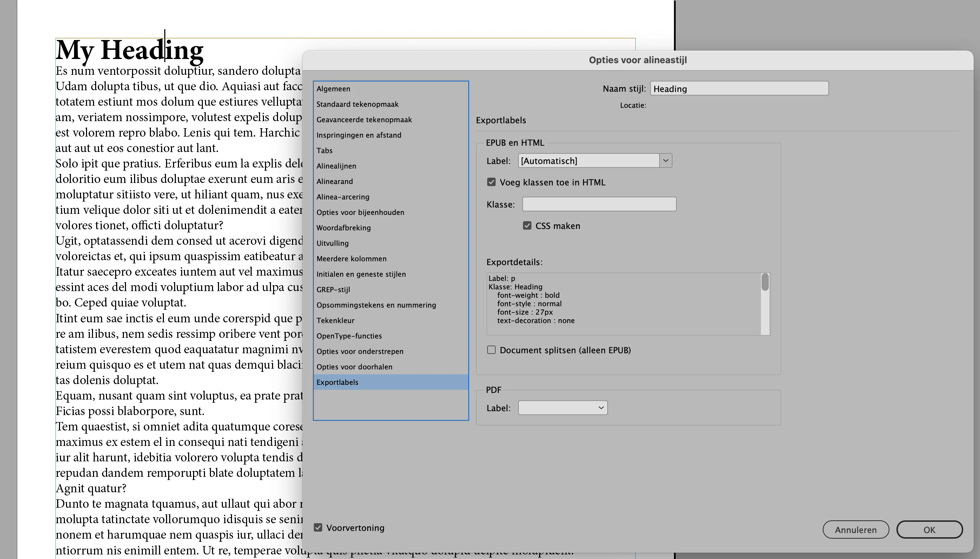Choose Tekenkleur in the category list
The image size is (980, 559).
[x=335, y=320]
